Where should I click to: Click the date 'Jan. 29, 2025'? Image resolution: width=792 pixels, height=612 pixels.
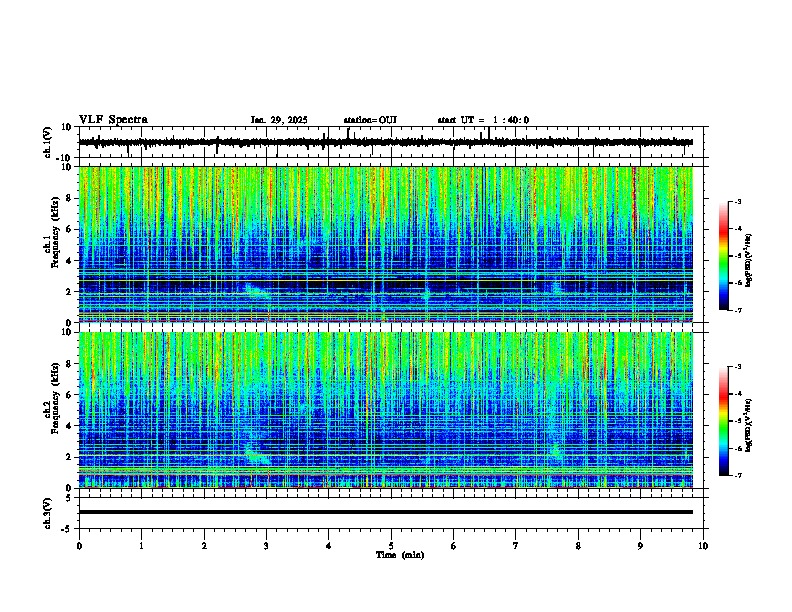tap(279, 120)
